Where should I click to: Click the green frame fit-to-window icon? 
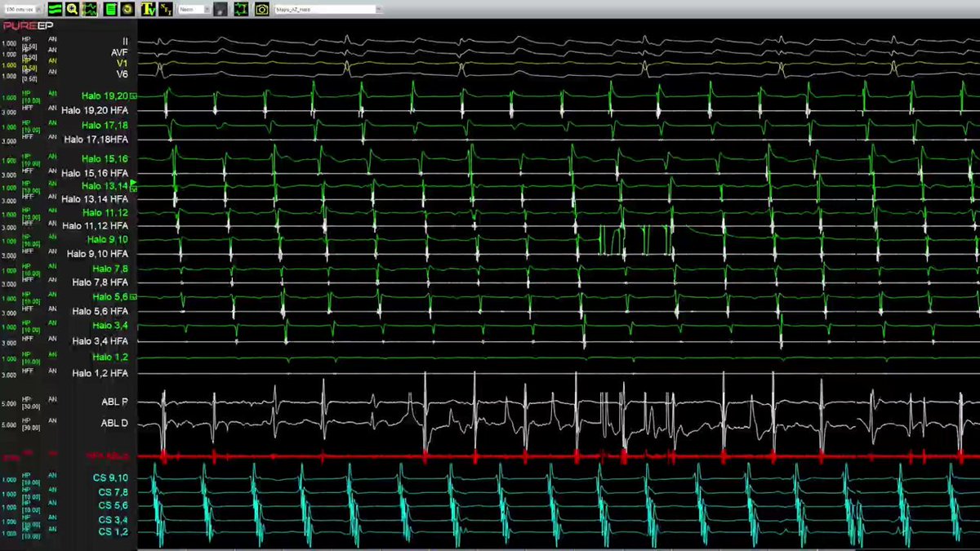(x=241, y=9)
